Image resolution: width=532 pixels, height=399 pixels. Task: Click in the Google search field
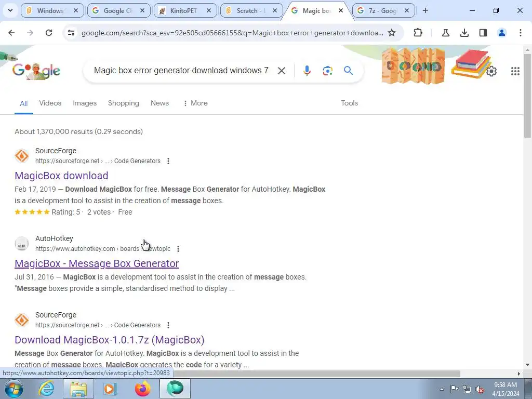point(181,71)
